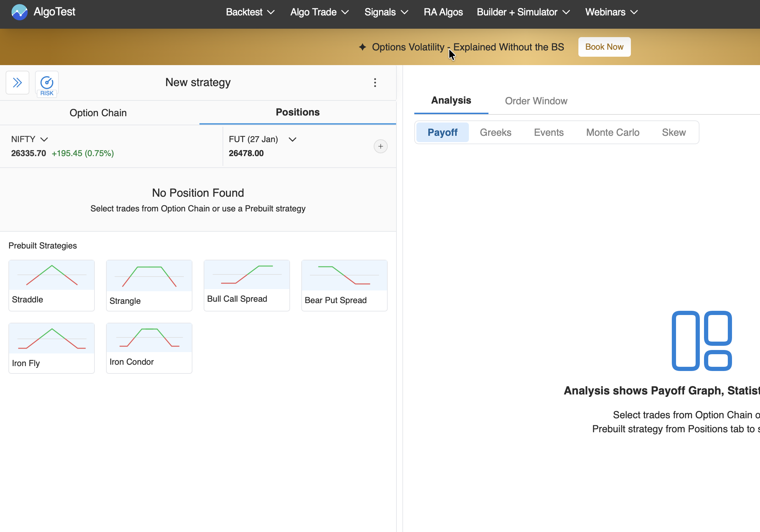Expand the Builder + Simulator menu
The image size is (760, 532).
click(523, 12)
